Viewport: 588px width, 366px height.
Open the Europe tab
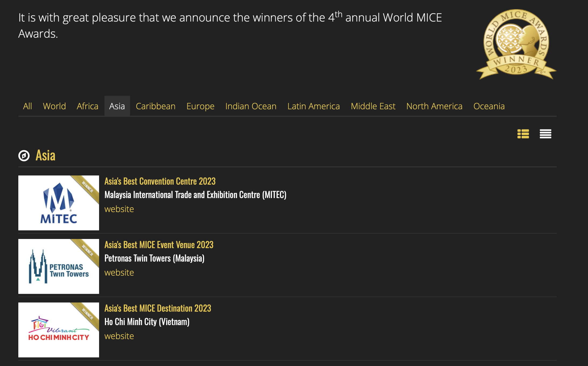click(200, 106)
